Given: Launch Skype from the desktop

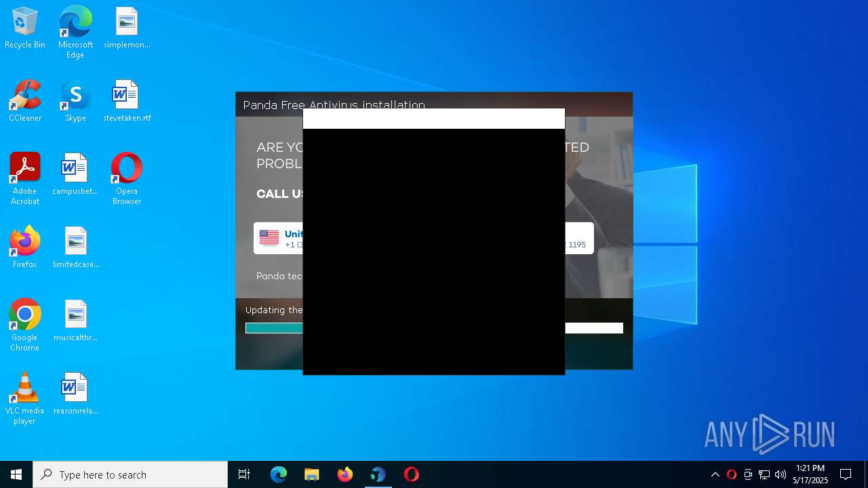Looking at the screenshot, I should 75,102.
